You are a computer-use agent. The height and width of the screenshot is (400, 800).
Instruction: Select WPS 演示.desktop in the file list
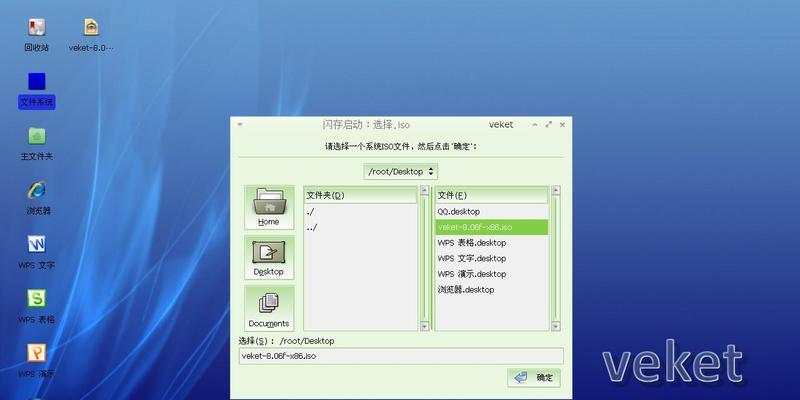click(492, 274)
